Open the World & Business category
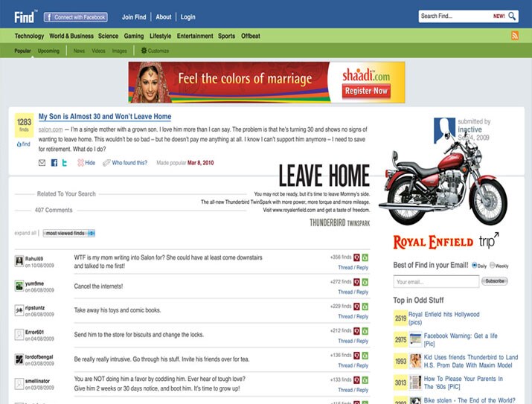Screen dimensions: 532x404 tap(71, 36)
